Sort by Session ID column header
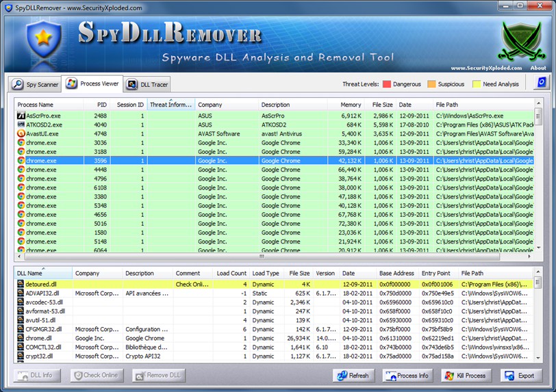 point(128,105)
